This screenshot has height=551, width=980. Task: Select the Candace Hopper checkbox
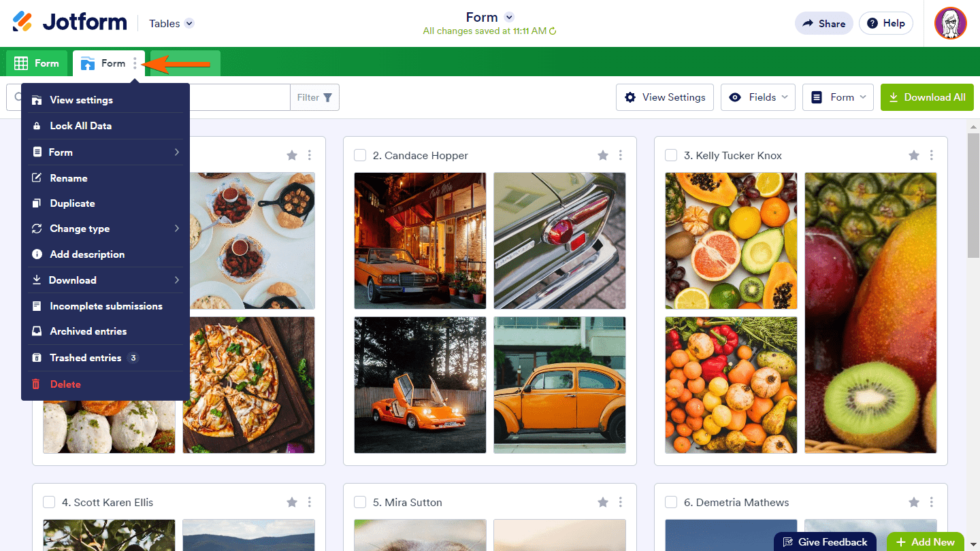point(360,155)
